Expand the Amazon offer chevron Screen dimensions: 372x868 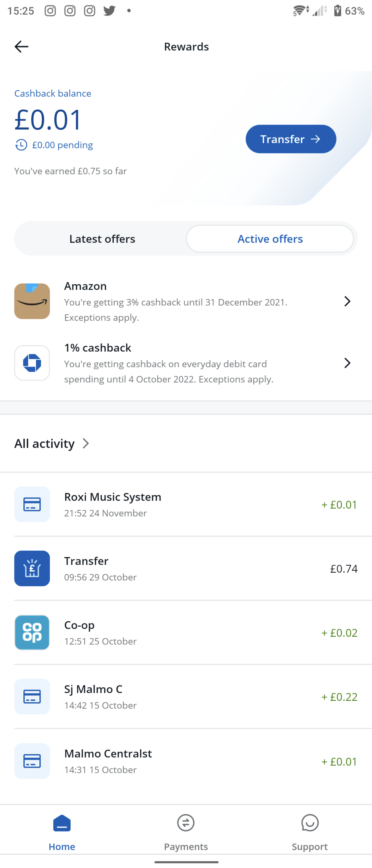point(347,301)
